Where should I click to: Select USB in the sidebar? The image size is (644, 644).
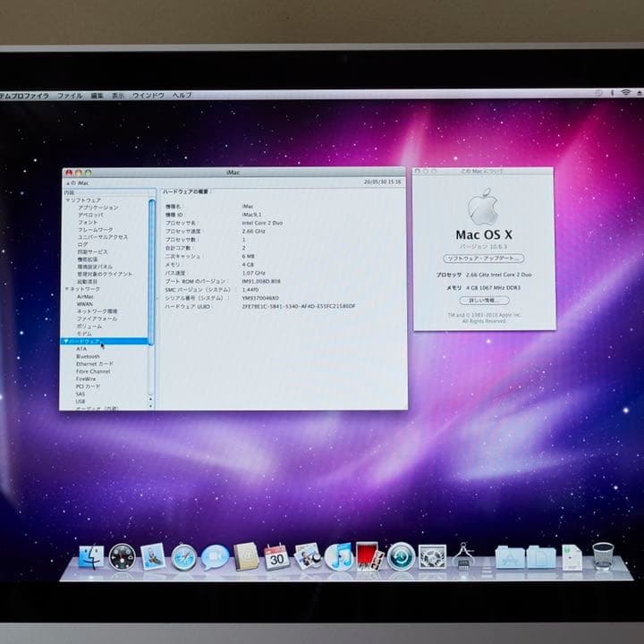click(x=80, y=402)
